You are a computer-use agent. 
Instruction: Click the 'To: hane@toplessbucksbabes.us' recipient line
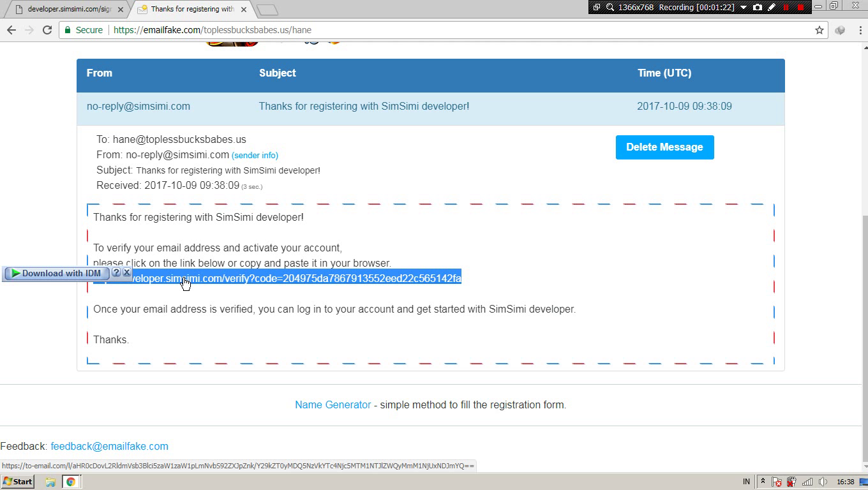tap(171, 139)
